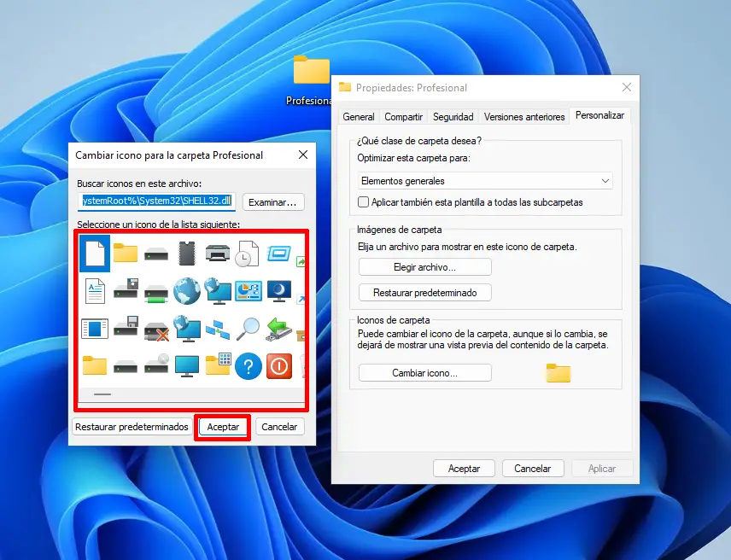The height and width of the screenshot is (560, 731).
Task: Select the blank document icon
Action: tap(95, 253)
